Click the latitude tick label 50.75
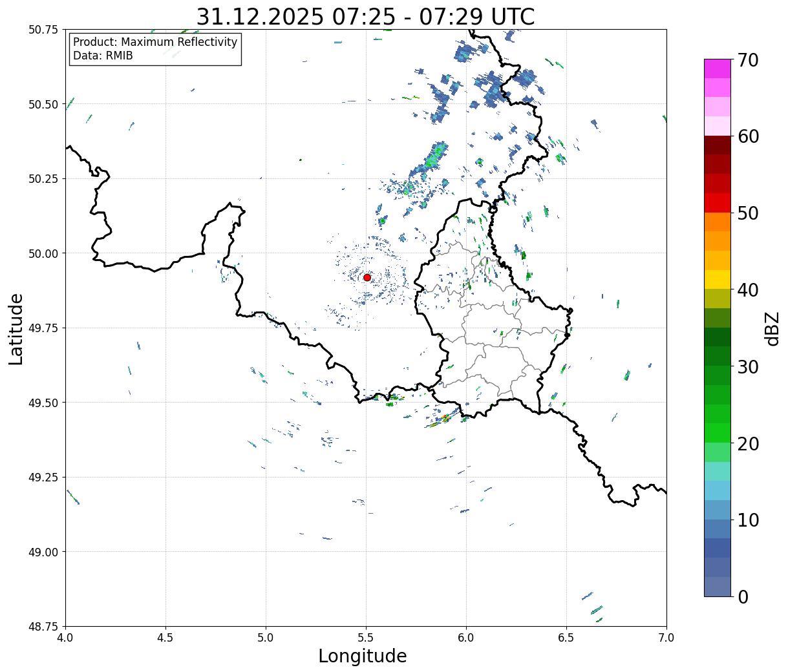This screenshot has height=672, width=788. click(x=43, y=30)
